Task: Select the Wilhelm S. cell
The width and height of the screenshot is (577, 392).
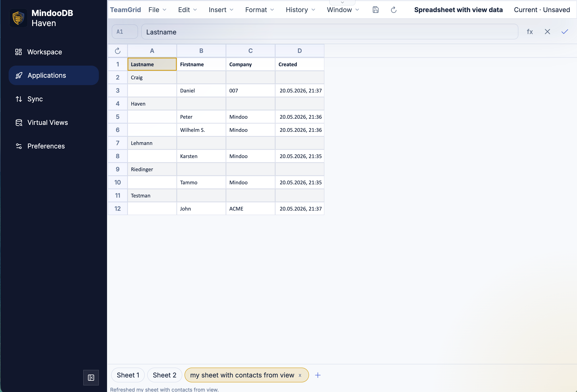Action: 201,130
